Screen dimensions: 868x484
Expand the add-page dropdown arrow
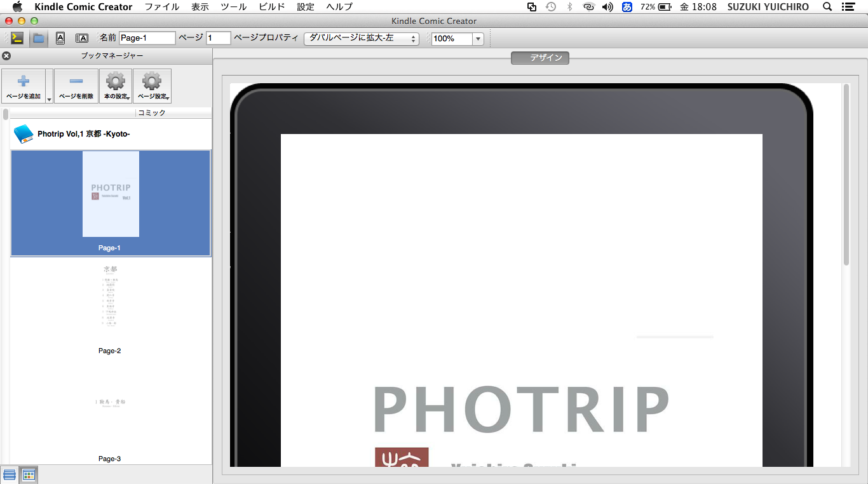click(x=49, y=99)
